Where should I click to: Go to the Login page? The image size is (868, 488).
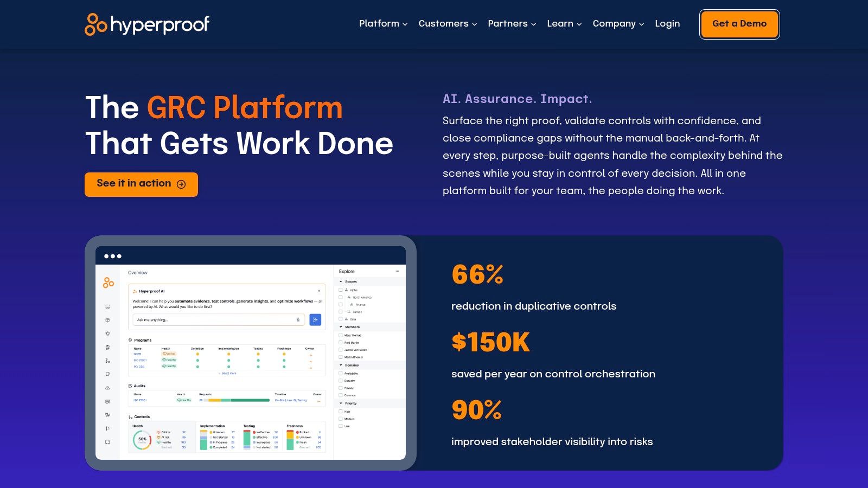667,23
